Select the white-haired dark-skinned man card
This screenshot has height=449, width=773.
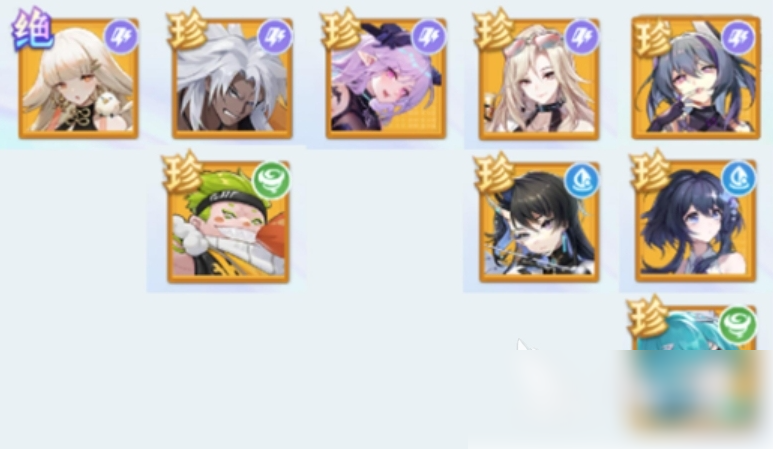232,79
